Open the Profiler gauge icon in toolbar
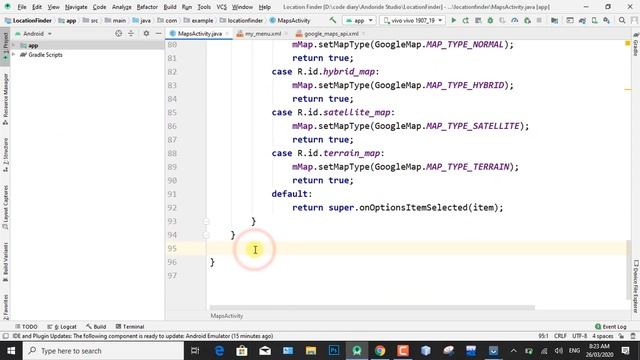Image resolution: width=640 pixels, height=360 pixels. (515, 20)
